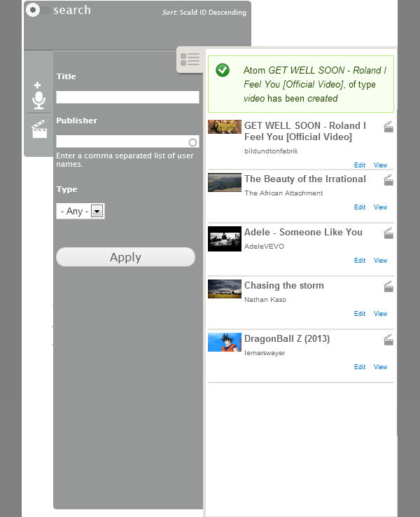The height and width of the screenshot is (517, 420).
Task: Click video type icon beside GET WELL SOON
Action: click(x=388, y=127)
